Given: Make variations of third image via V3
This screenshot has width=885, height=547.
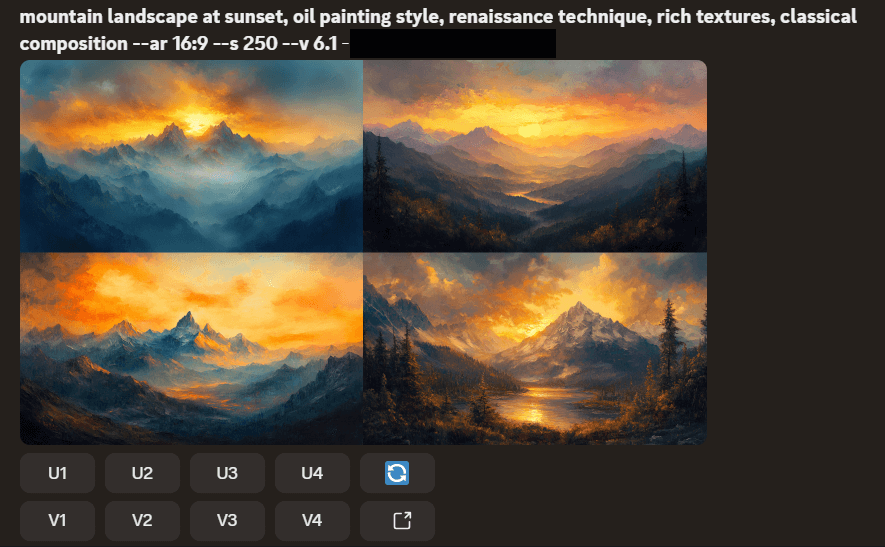Looking at the screenshot, I should coord(227,520).
